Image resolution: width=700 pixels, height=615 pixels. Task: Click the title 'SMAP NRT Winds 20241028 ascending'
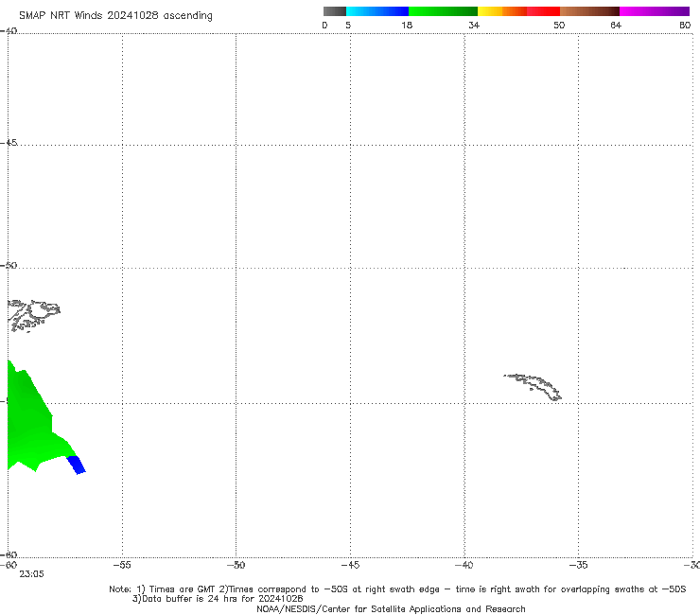[115, 16]
